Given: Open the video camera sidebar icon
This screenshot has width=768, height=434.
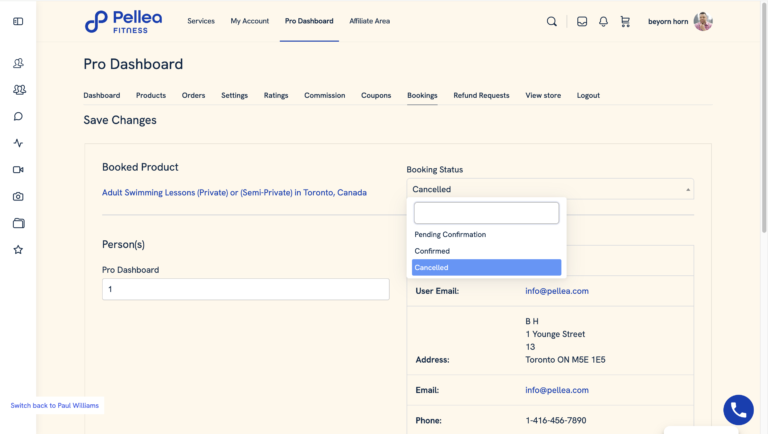Looking at the screenshot, I should [x=18, y=169].
